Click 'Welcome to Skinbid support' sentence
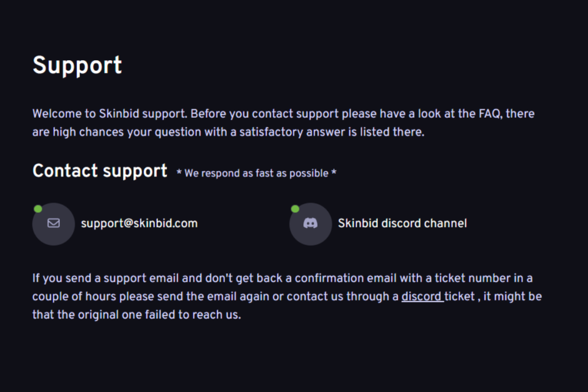588x392 pixels. coord(110,114)
